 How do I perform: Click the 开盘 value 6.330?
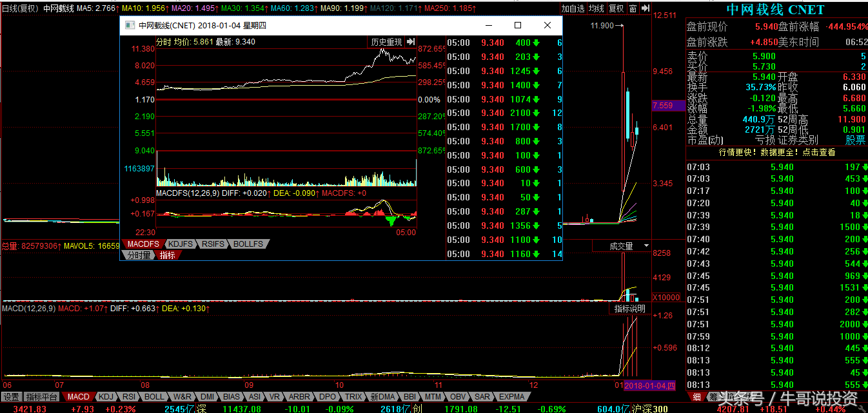click(x=854, y=77)
